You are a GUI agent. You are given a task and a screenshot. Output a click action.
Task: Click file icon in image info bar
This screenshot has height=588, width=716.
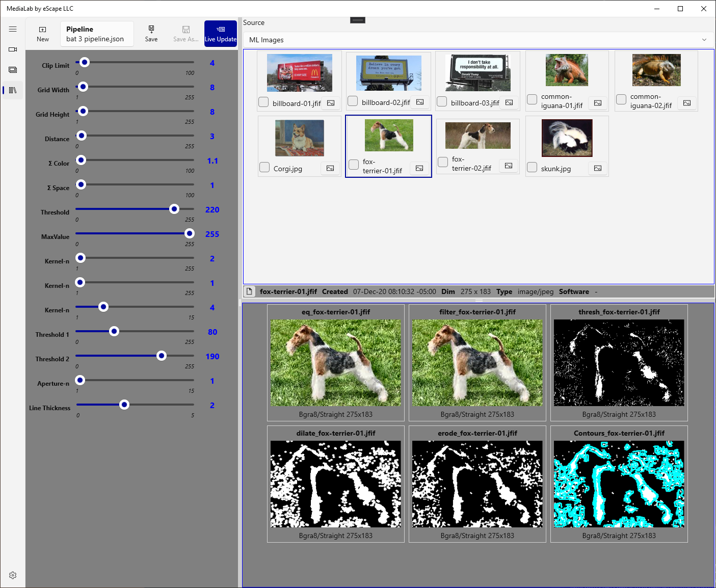click(x=249, y=291)
